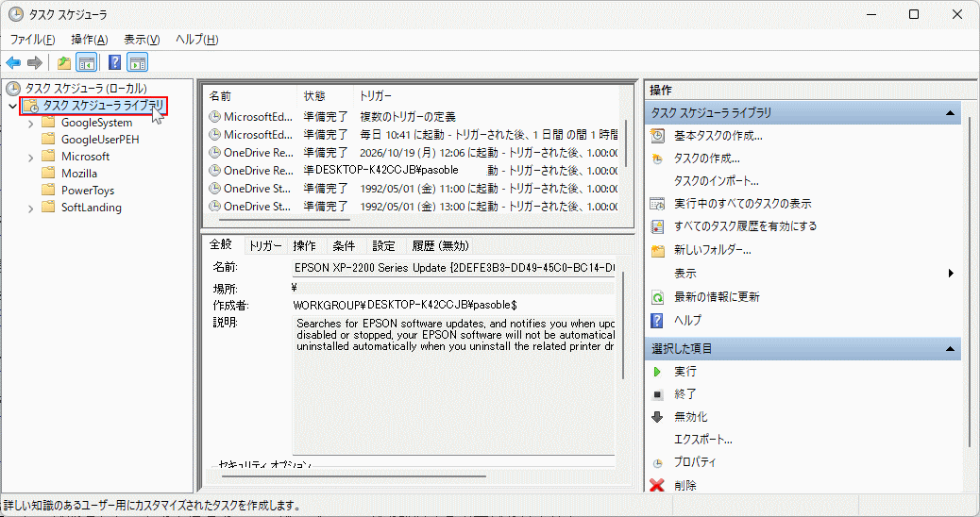Image resolution: width=980 pixels, height=517 pixels.
Task: Collapse the タスク スケジューラ ライブラリ actions section
Action: tap(950, 113)
